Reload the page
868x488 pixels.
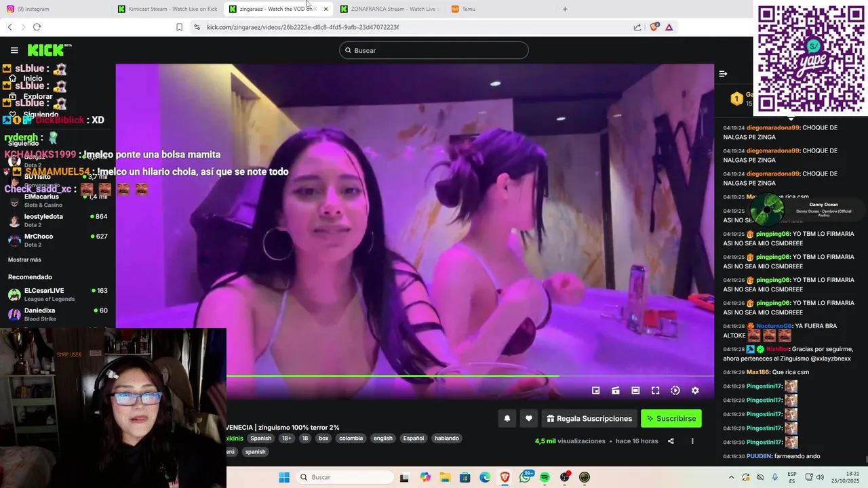tap(37, 27)
